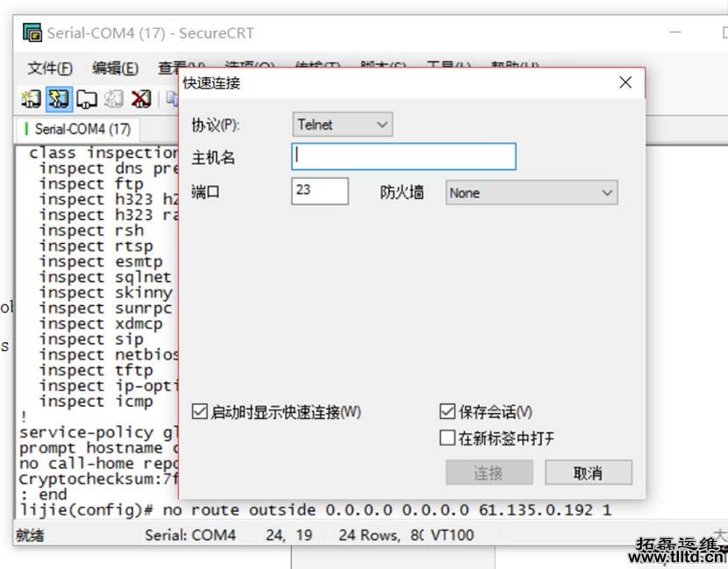Expand the protocol list arrow next to Telnet
The image size is (728, 569).
pos(383,124)
